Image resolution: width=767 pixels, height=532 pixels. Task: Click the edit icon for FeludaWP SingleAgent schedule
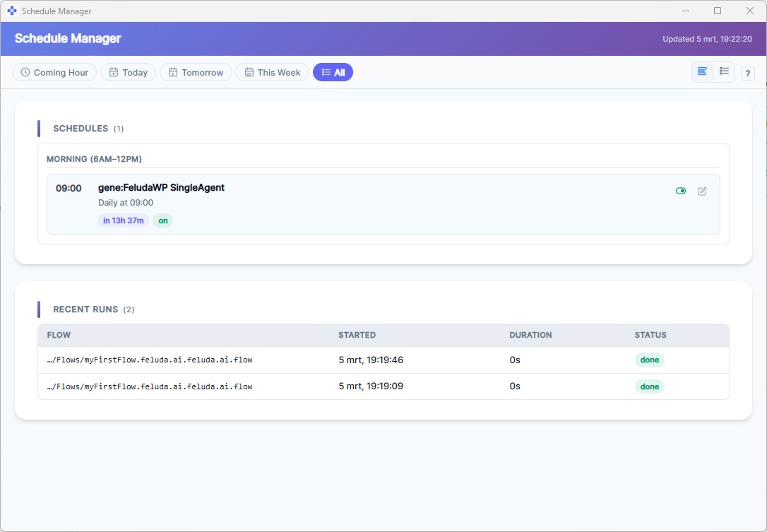click(x=702, y=191)
